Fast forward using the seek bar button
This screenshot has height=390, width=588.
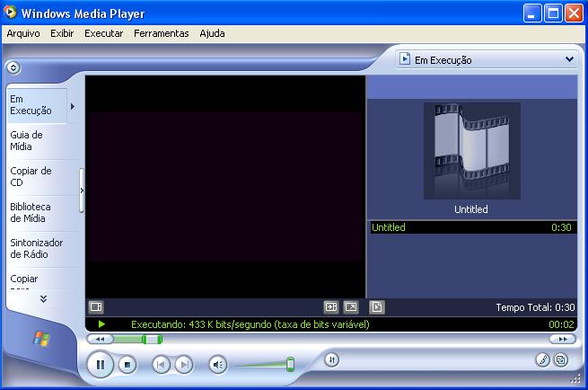pyautogui.click(x=562, y=340)
